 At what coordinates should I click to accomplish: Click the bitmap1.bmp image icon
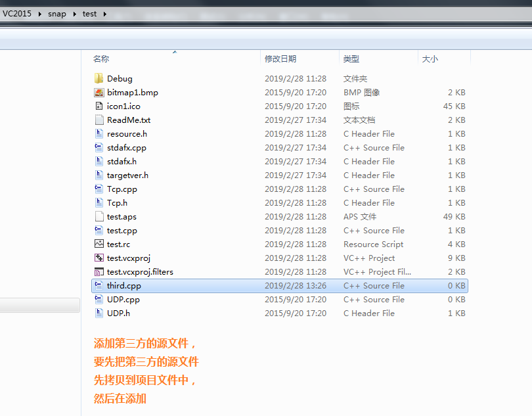pos(99,92)
